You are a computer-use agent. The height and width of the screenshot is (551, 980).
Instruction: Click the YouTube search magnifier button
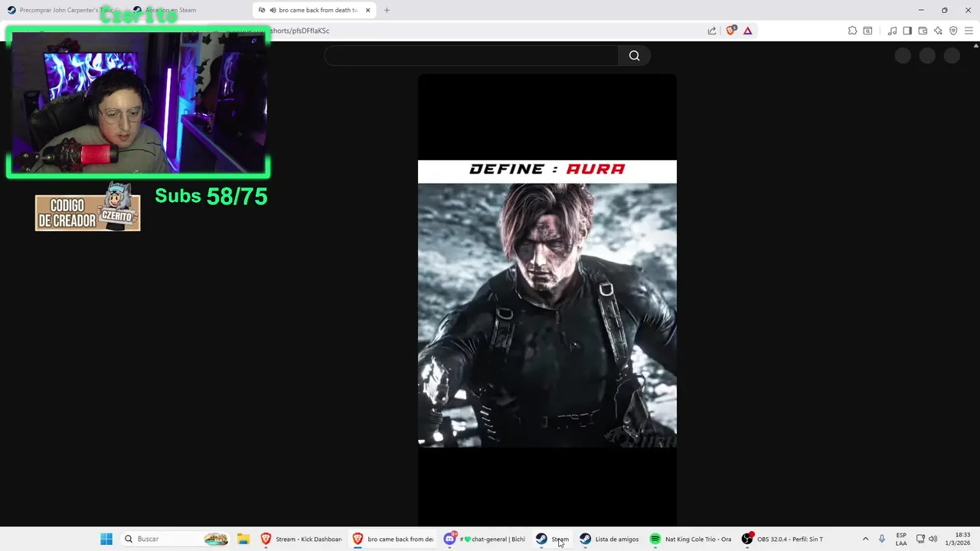pos(634,56)
